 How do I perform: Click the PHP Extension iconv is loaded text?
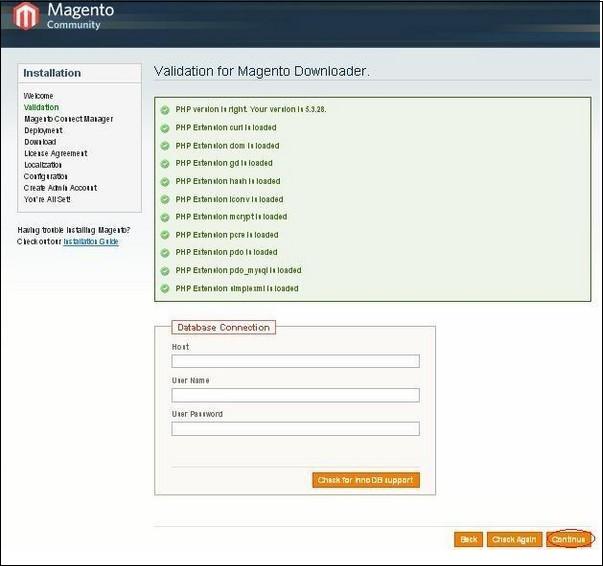click(229, 200)
